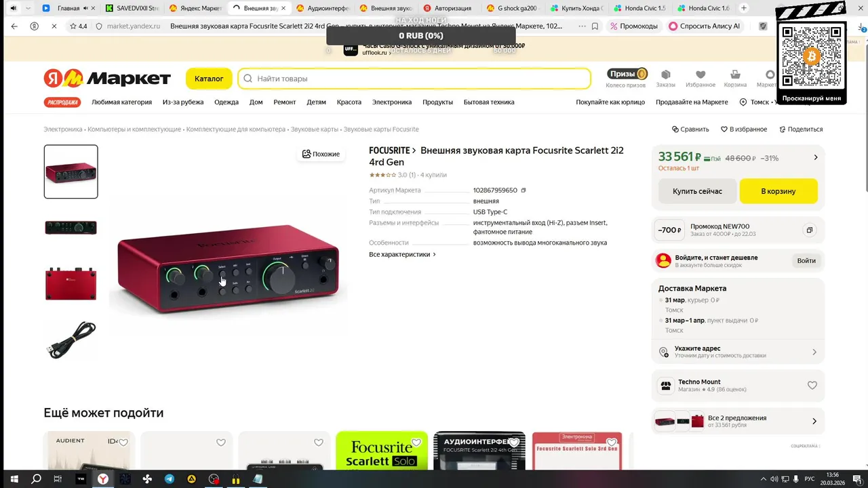Copy promo code NEW700 icon

pos(809,230)
